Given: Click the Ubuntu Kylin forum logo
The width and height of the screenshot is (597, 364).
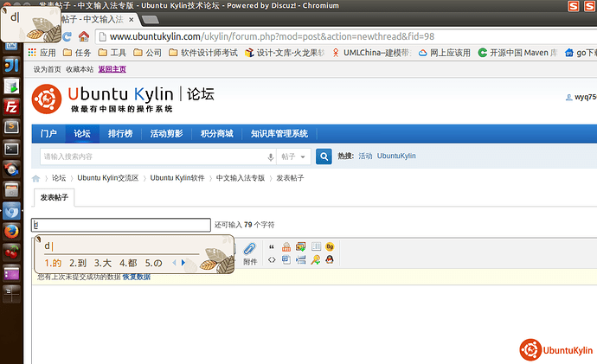Looking at the screenshot, I should coord(123,99).
